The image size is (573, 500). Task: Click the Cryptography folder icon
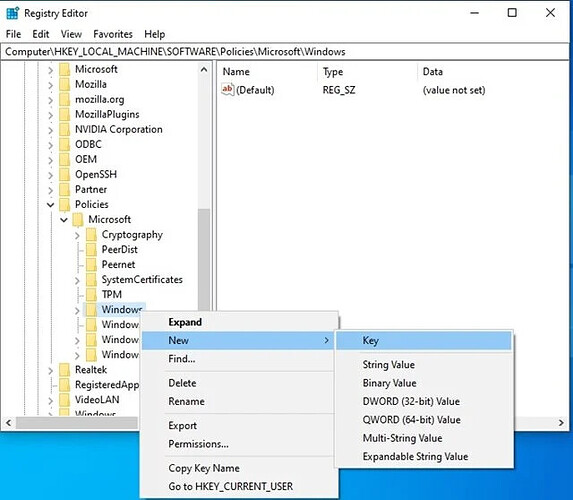pyautogui.click(x=91, y=235)
